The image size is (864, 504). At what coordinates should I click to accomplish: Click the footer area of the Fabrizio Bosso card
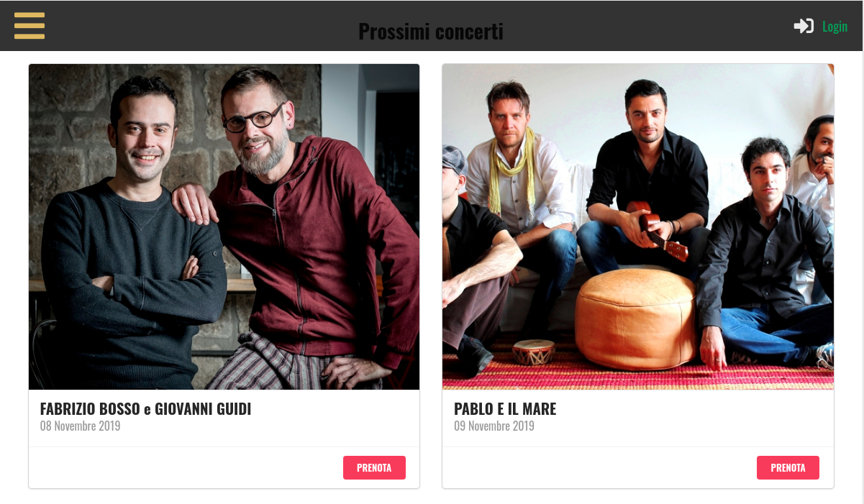tap(224, 467)
